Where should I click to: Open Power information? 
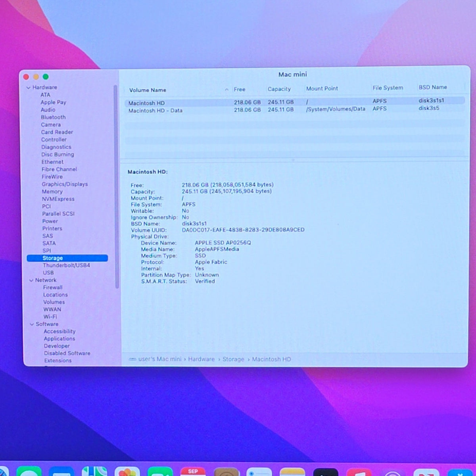click(x=50, y=221)
